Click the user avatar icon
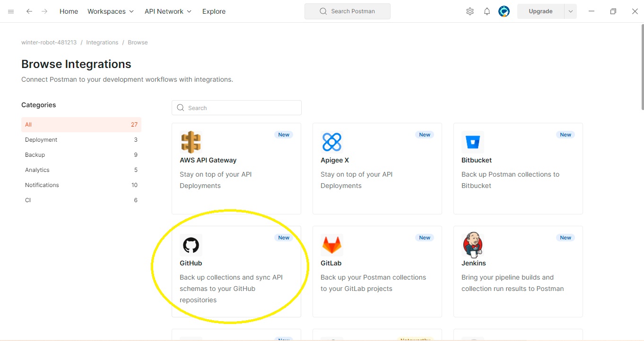This screenshot has height=341, width=644. coord(504,11)
